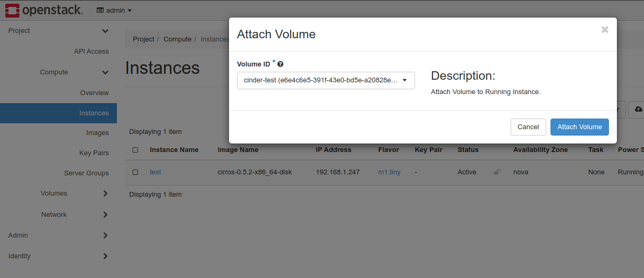Click the None task cell
Image resolution: width=644 pixels, height=278 pixels.
click(x=596, y=172)
